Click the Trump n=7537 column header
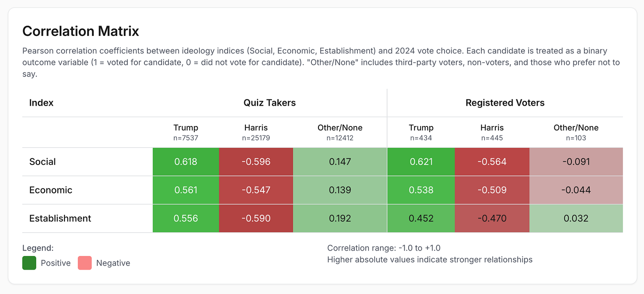644x294 pixels. coord(186,132)
